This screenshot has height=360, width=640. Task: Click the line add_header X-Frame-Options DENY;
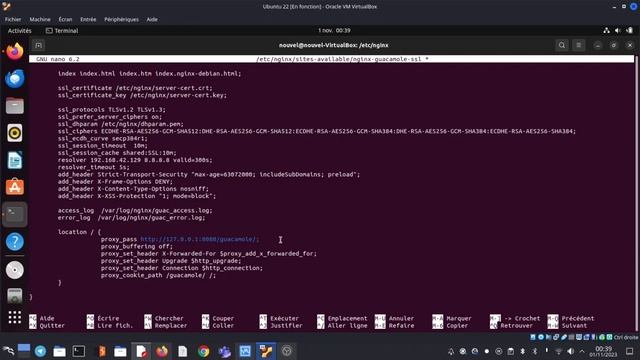tap(115, 182)
